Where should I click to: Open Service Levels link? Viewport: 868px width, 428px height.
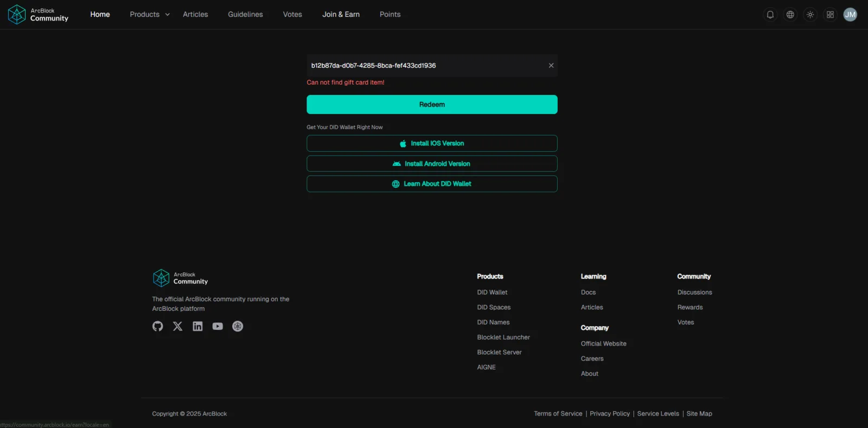tap(658, 414)
